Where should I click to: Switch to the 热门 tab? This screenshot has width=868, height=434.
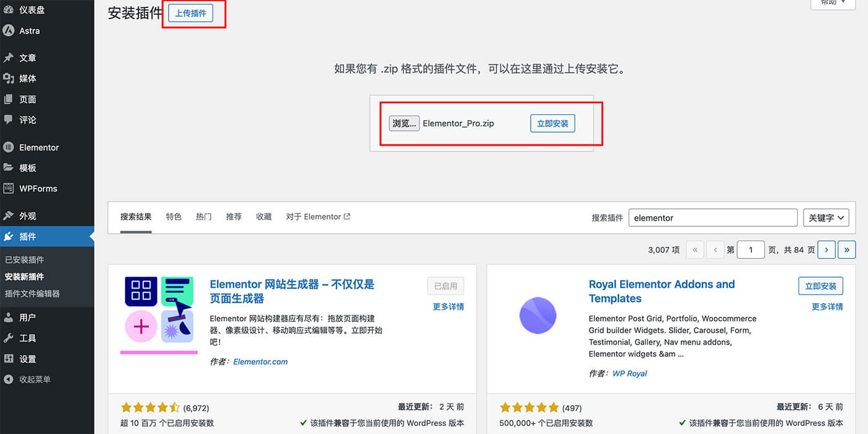point(203,217)
